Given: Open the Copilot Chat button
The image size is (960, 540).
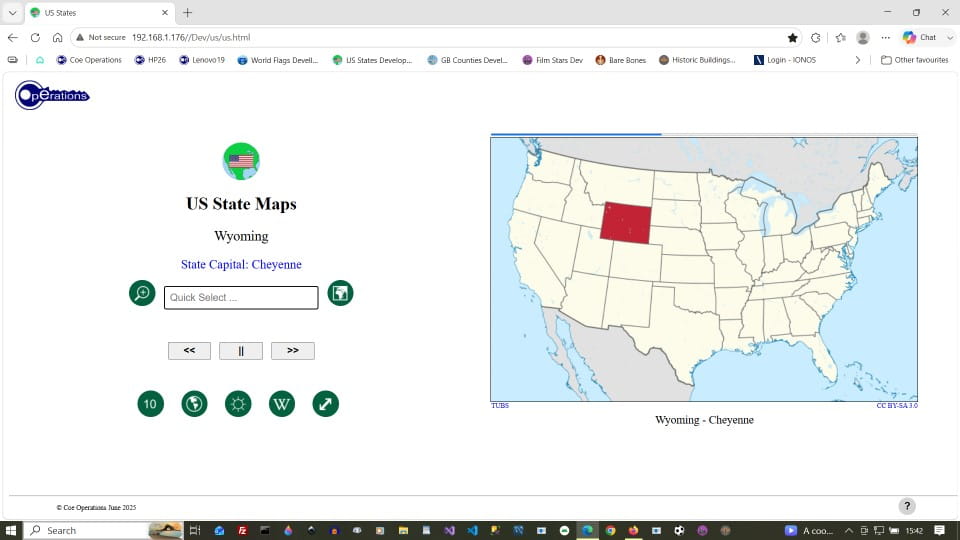Looking at the screenshot, I should [920, 37].
